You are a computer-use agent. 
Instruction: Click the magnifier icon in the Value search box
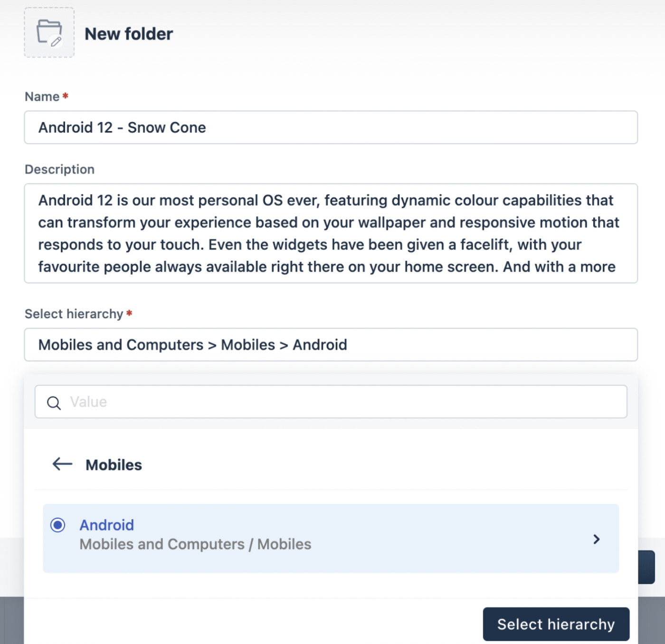tap(54, 403)
